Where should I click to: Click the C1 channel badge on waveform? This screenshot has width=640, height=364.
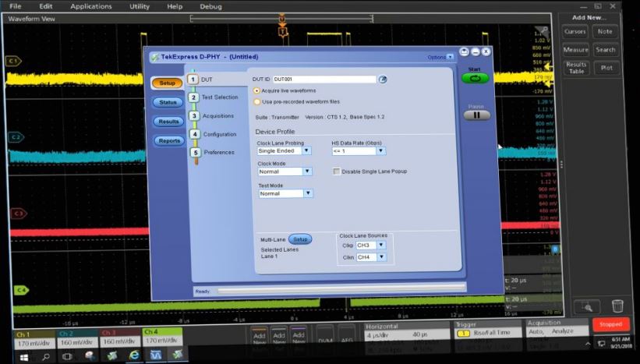12,61
